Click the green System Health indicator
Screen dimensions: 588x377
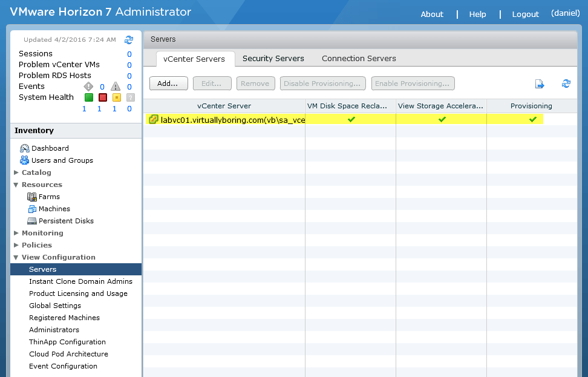click(89, 97)
